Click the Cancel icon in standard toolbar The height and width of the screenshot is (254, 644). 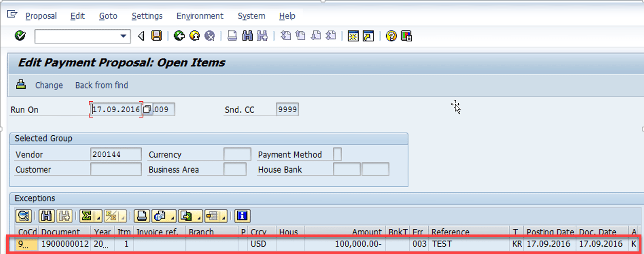(x=209, y=36)
